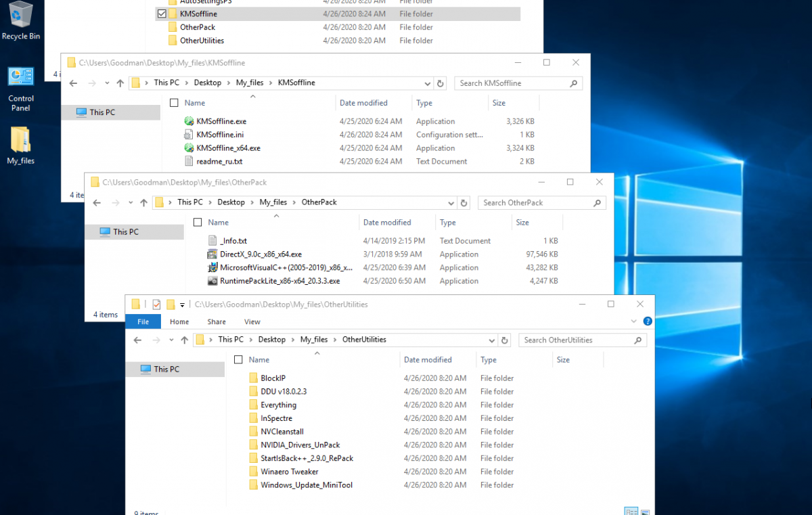The image size is (812, 515).
Task: Go up one level in KMSoffline window
Action: coord(120,83)
